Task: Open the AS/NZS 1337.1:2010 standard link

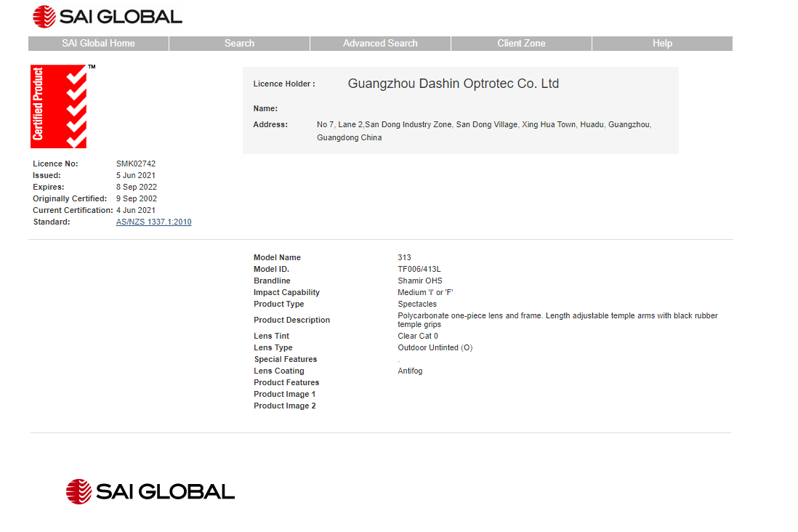Action: tap(153, 222)
